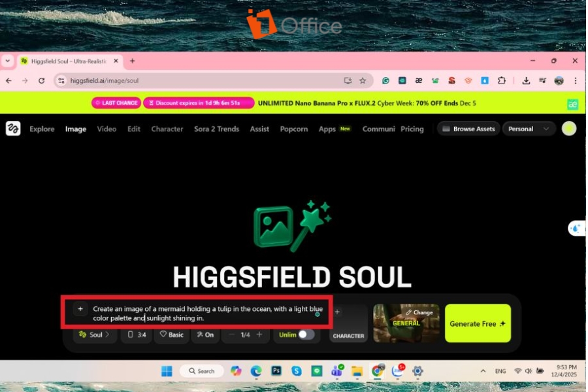Open the Explore menu item
This screenshot has width=588, height=392.
click(x=42, y=129)
